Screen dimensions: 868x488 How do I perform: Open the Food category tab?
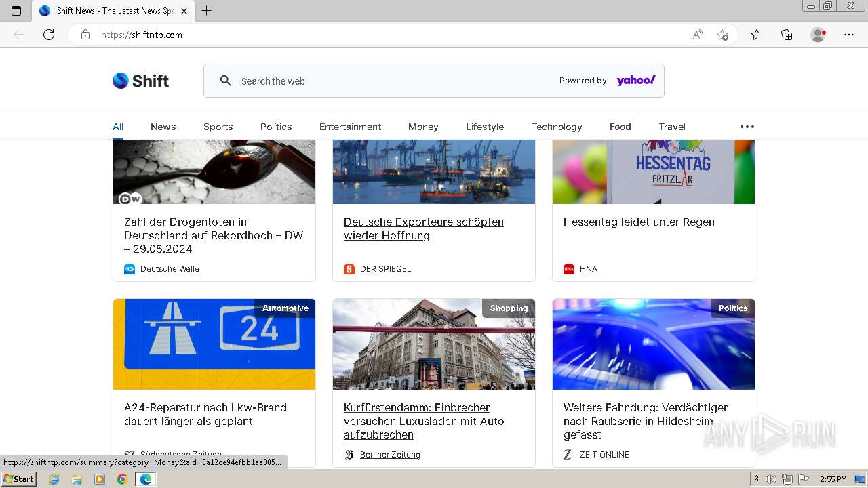[x=620, y=127]
